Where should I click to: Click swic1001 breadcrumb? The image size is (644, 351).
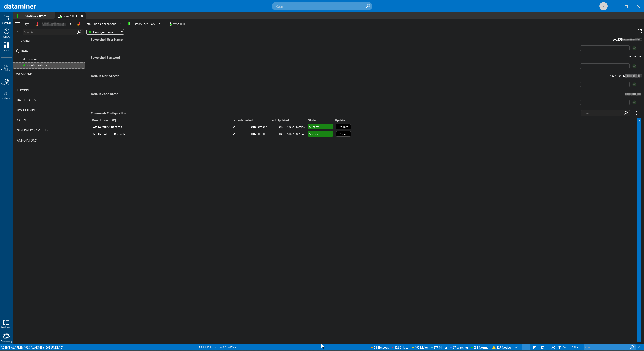[179, 24]
